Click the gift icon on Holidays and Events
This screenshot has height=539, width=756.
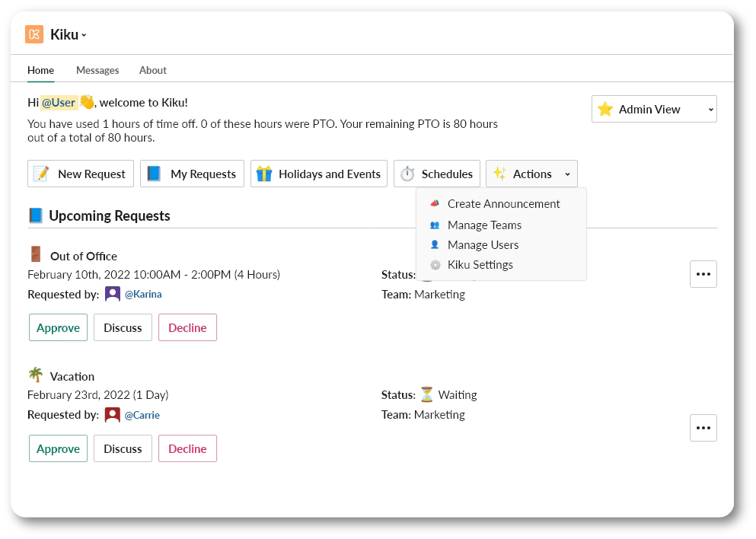point(263,174)
